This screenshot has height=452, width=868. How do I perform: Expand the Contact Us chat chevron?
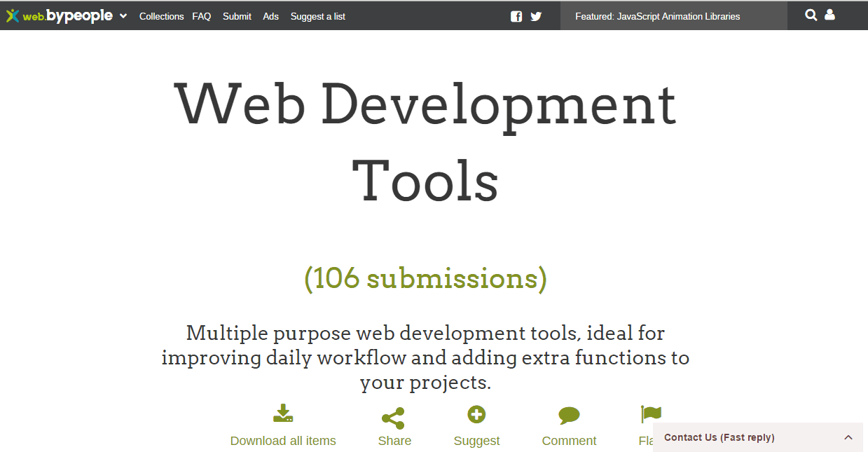848,437
